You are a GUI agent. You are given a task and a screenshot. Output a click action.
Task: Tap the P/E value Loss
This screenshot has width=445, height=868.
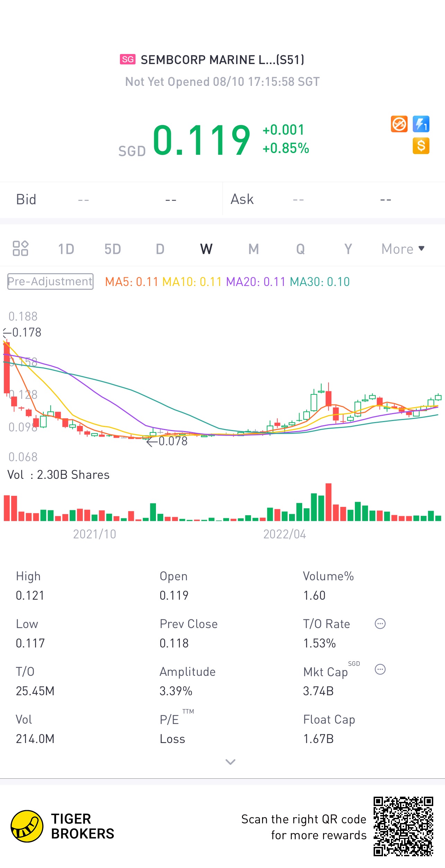[x=173, y=739]
